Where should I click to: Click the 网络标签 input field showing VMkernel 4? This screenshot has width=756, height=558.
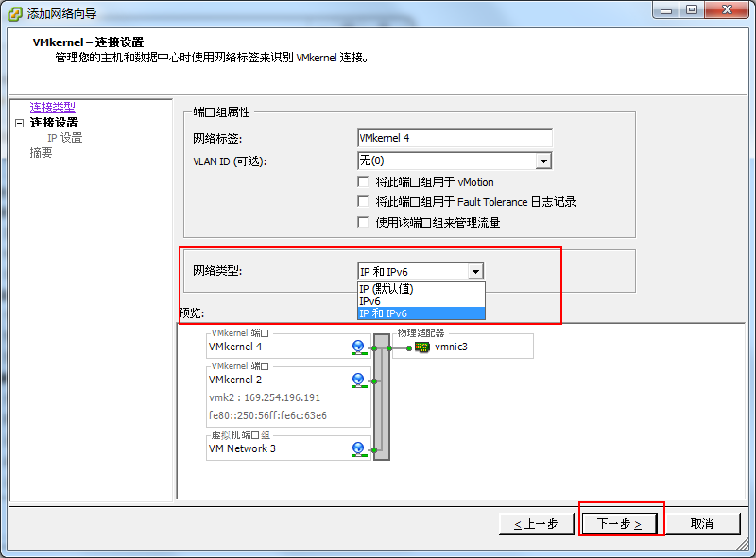pos(454,137)
